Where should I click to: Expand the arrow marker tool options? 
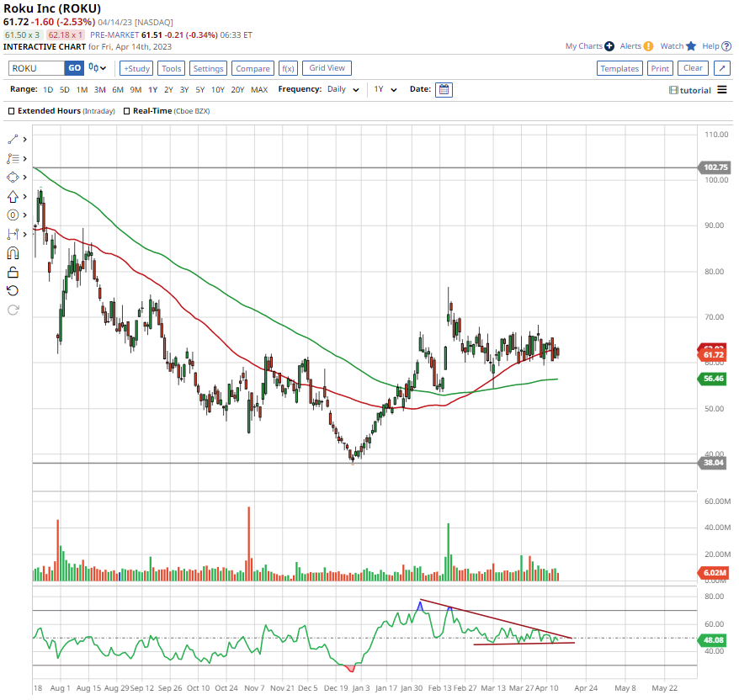[24, 196]
